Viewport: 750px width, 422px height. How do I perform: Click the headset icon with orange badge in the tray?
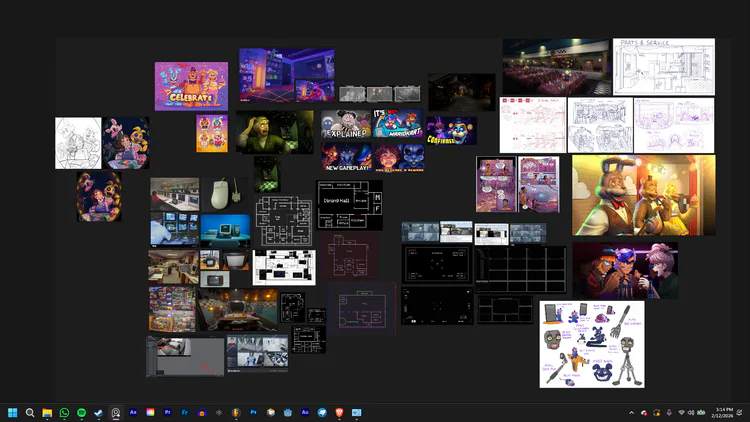point(656,412)
